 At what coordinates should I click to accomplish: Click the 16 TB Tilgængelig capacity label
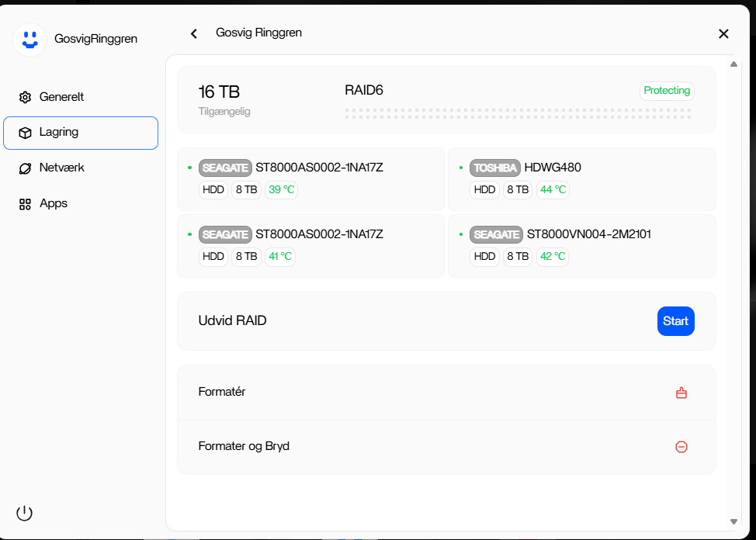click(x=224, y=99)
